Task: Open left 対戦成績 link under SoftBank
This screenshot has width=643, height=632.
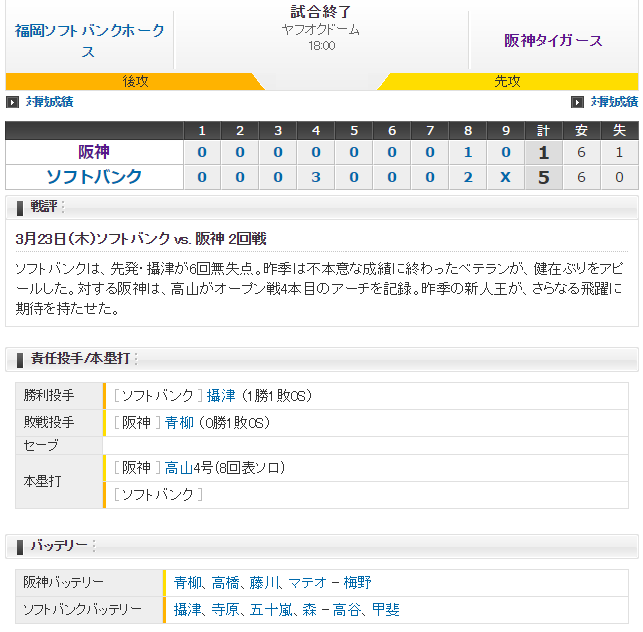Action: (x=50, y=102)
